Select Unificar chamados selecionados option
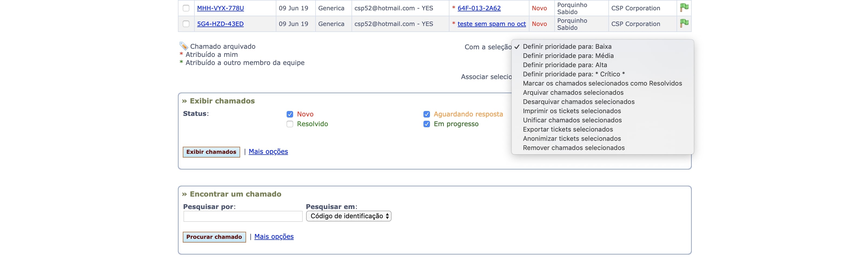The image size is (868, 261). coord(572,120)
